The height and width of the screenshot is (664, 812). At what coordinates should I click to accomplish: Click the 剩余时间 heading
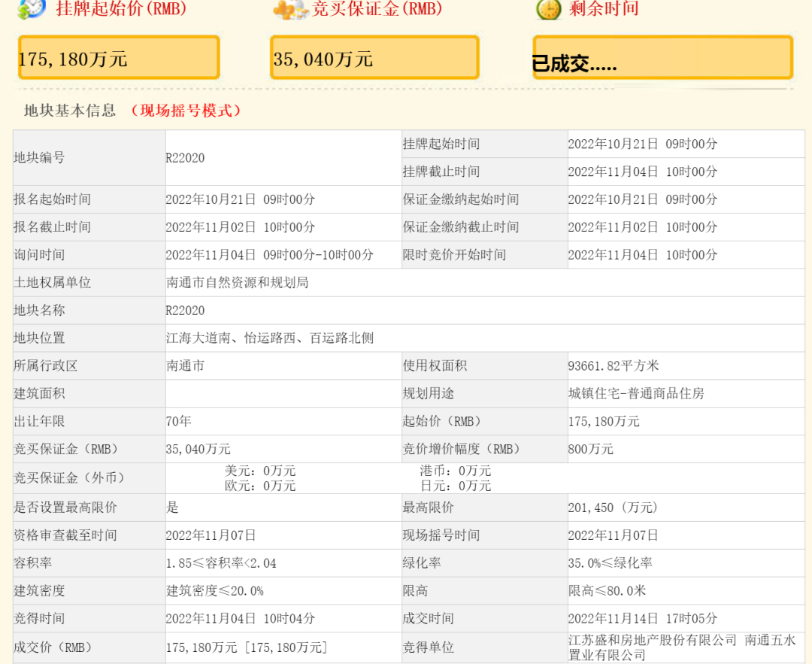[x=604, y=8]
